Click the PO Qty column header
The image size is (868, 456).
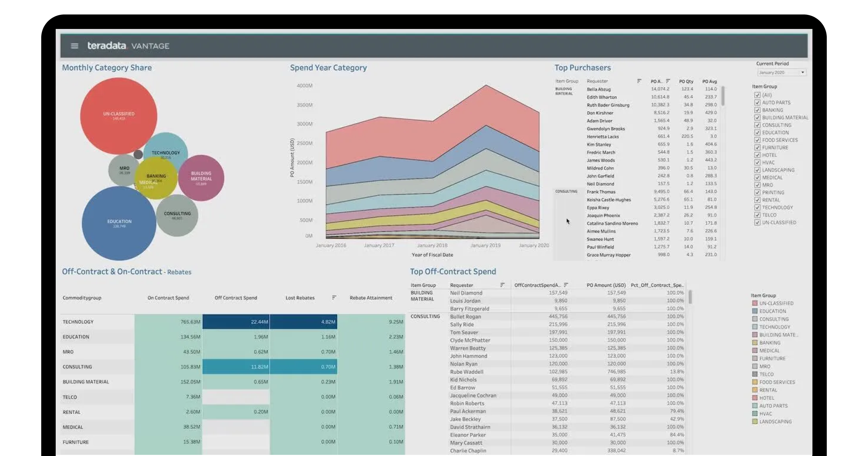pyautogui.click(x=686, y=81)
